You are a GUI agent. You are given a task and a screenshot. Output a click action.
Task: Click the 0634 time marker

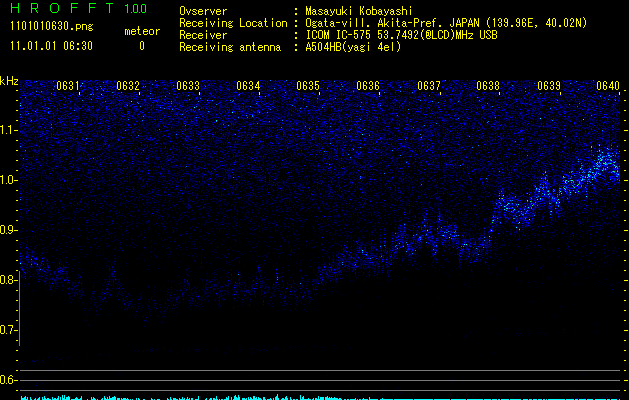click(248, 86)
